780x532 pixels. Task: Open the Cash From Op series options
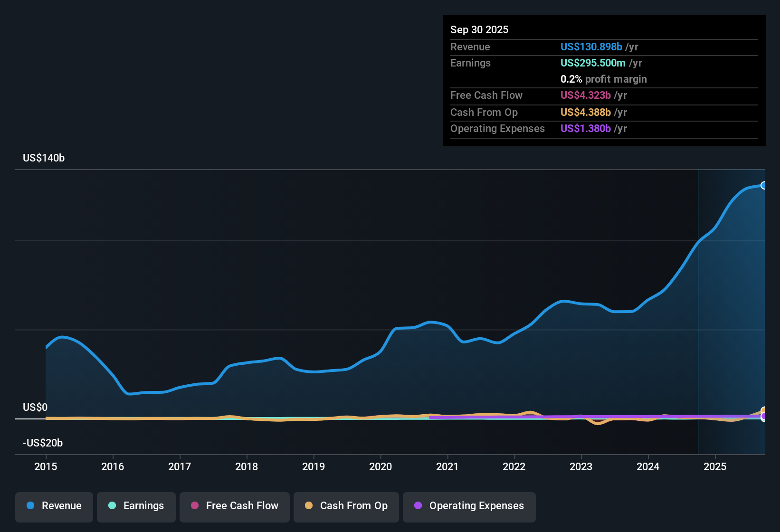346,506
